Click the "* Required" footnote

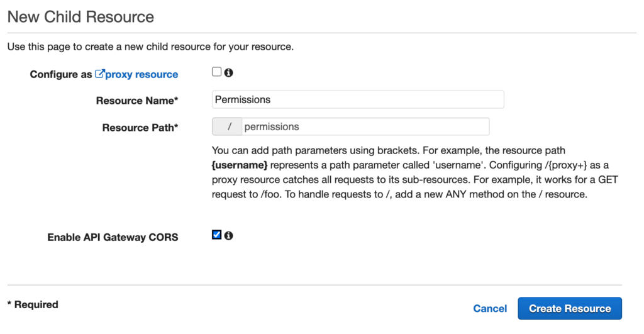click(x=33, y=304)
